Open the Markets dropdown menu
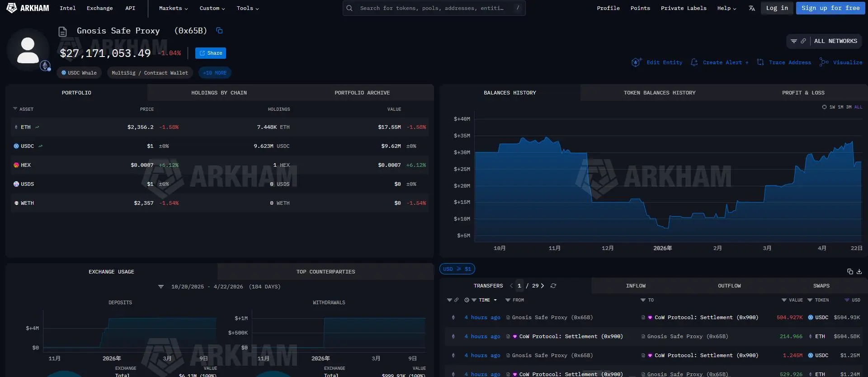The image size is (868, 377). [x=173, y=8]
